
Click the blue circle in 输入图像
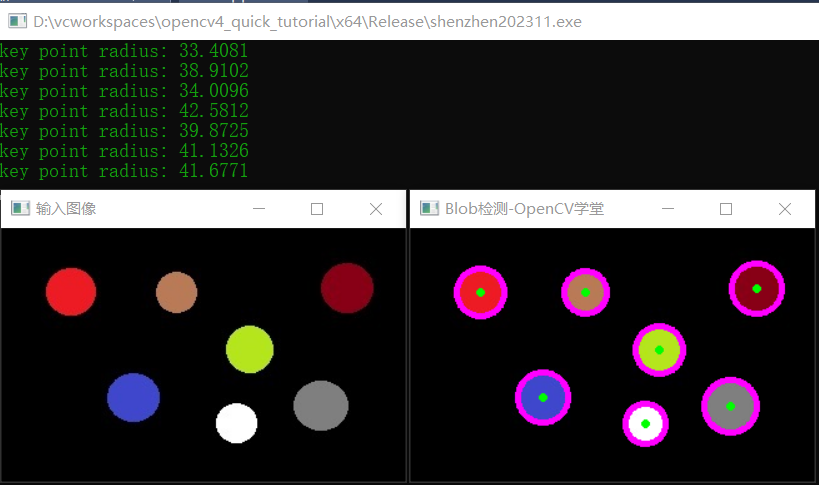pos(134,397)
